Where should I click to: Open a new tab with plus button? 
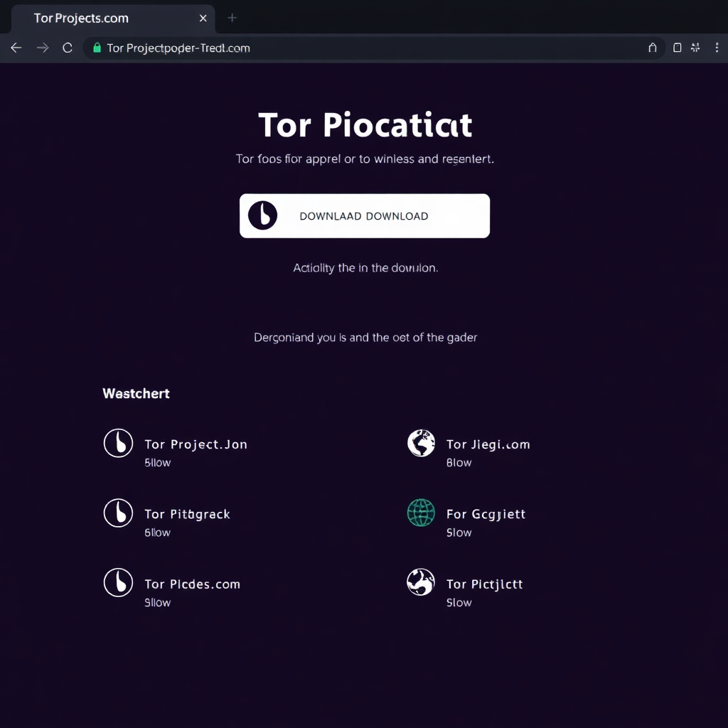click(232, 18)
